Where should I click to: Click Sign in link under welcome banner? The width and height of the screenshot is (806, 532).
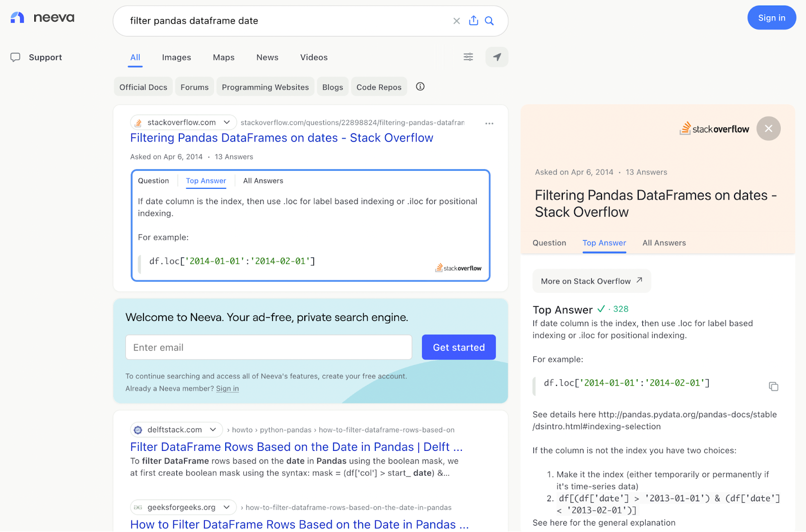pos(227,388)
